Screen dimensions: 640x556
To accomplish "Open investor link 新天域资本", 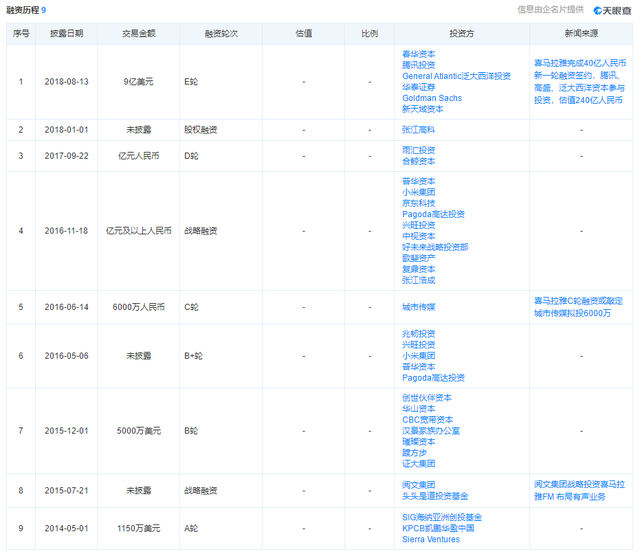I will pyautogui.click(x=422, y=109).
